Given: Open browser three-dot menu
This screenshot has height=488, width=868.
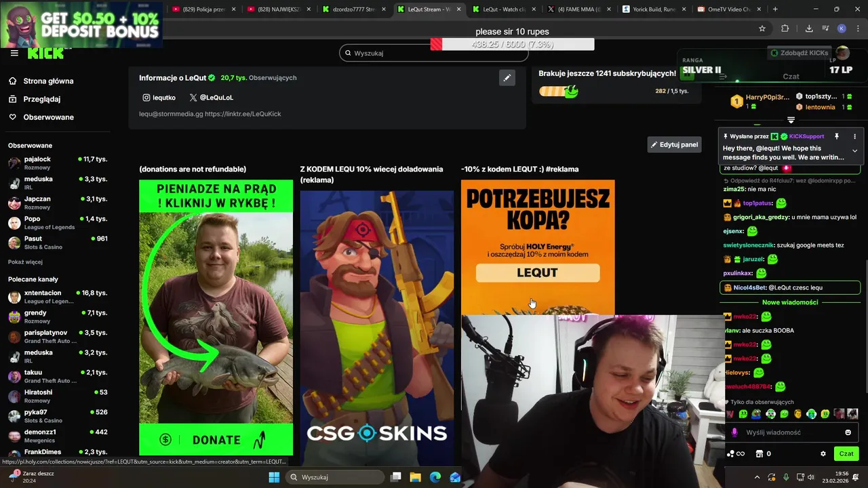Looking at the screenshot, I should tap(858, 28).
